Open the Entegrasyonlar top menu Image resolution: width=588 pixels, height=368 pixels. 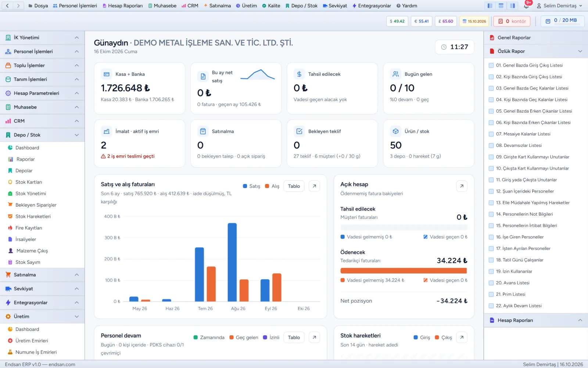(372, 6)
